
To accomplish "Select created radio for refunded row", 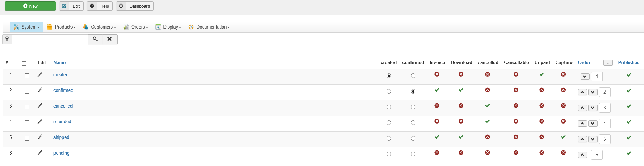I will 389,122.
